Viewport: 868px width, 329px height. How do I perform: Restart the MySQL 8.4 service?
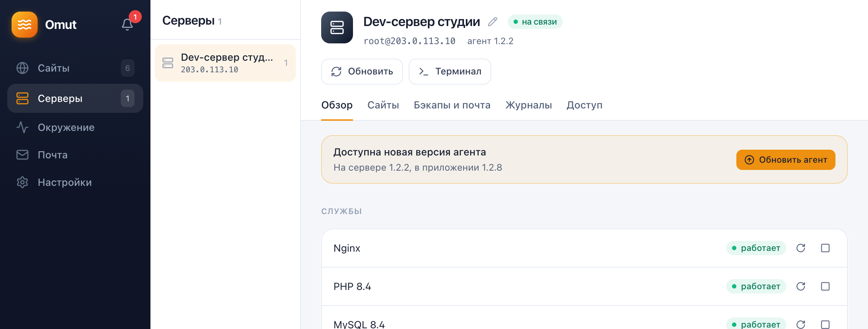pyautogui.click(x=801, y=324)
